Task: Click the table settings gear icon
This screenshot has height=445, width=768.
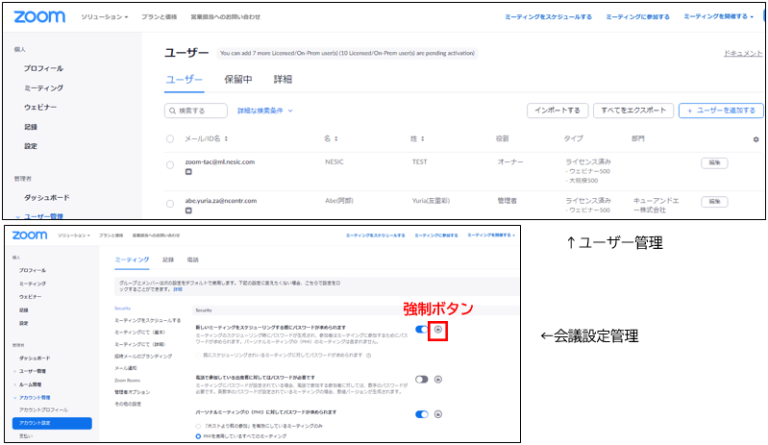Action: pos(755,139)
